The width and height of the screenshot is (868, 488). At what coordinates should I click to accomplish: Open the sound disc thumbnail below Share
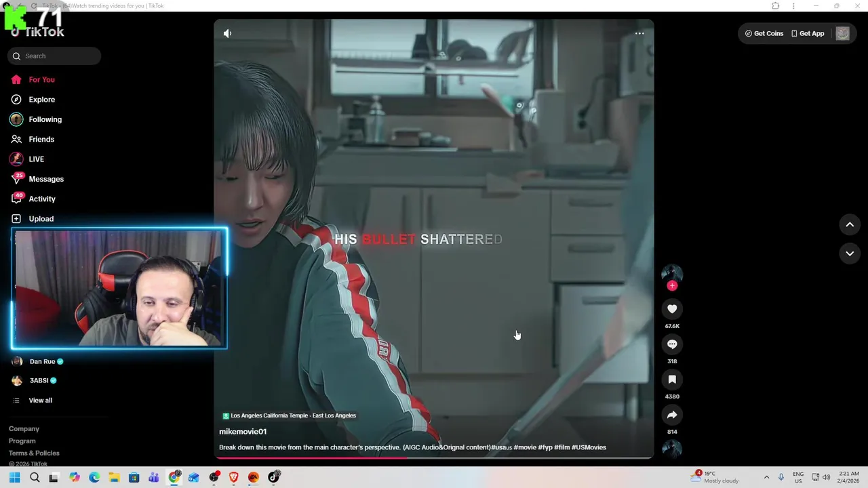[672, 449]
